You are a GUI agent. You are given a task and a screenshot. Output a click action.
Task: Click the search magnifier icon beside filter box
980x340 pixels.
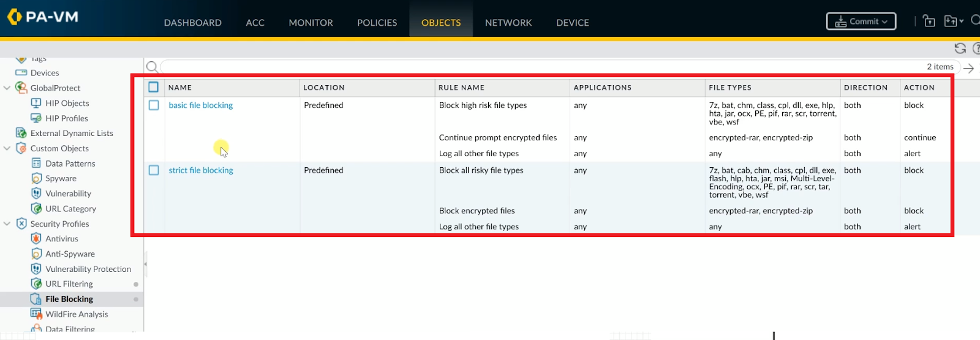pyautogui.click(x=153, y=67)
